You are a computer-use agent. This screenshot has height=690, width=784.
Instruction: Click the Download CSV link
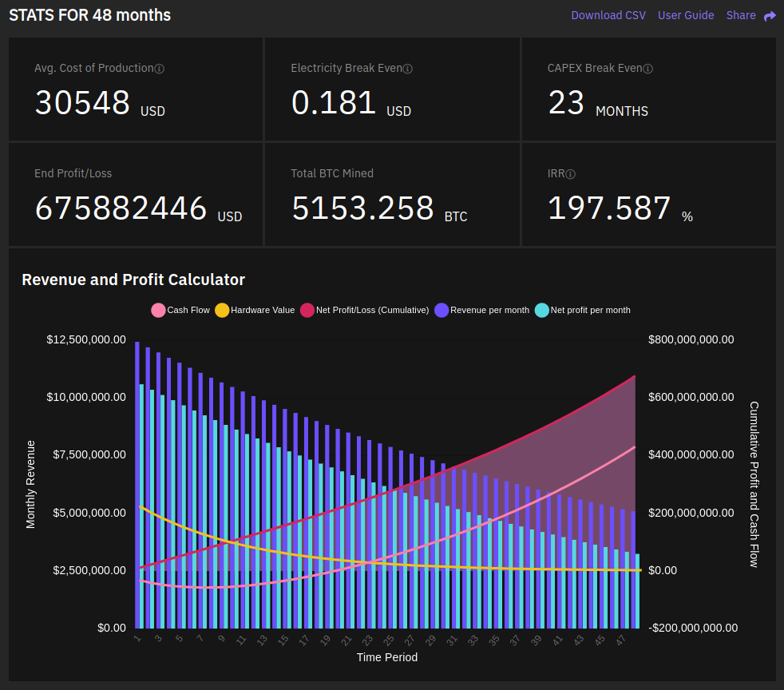[608, 15]
